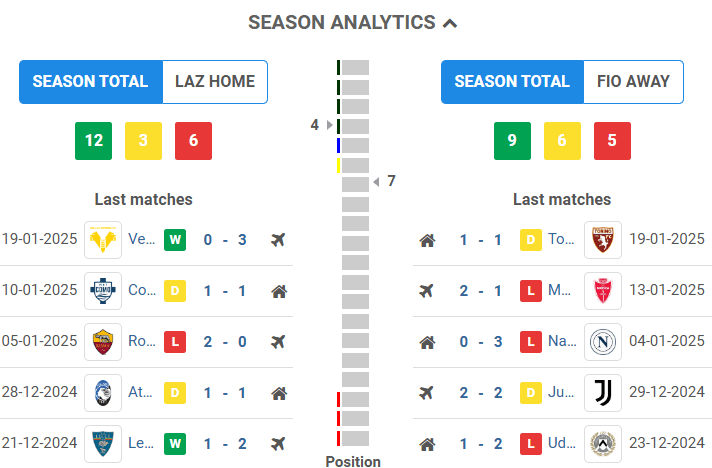Viewport: 712px width, 468px height.
Task: Click the Napoli team crest
Action: 603,342
